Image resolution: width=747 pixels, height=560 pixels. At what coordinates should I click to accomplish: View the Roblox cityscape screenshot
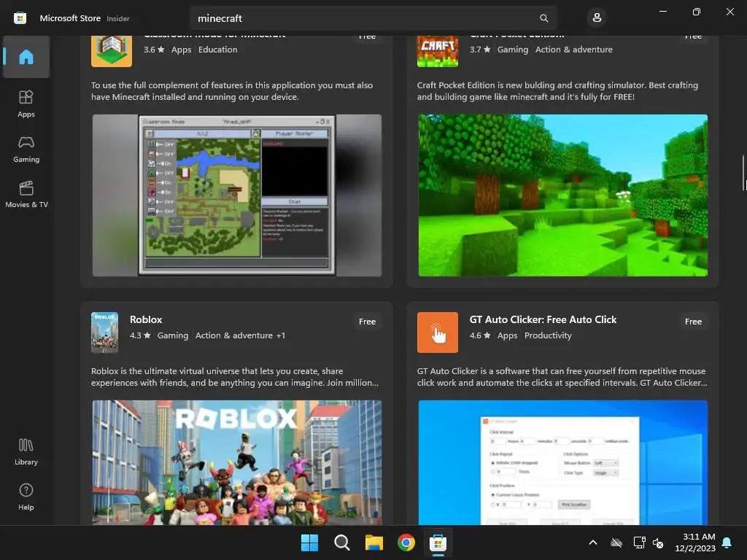click(237, 462)
